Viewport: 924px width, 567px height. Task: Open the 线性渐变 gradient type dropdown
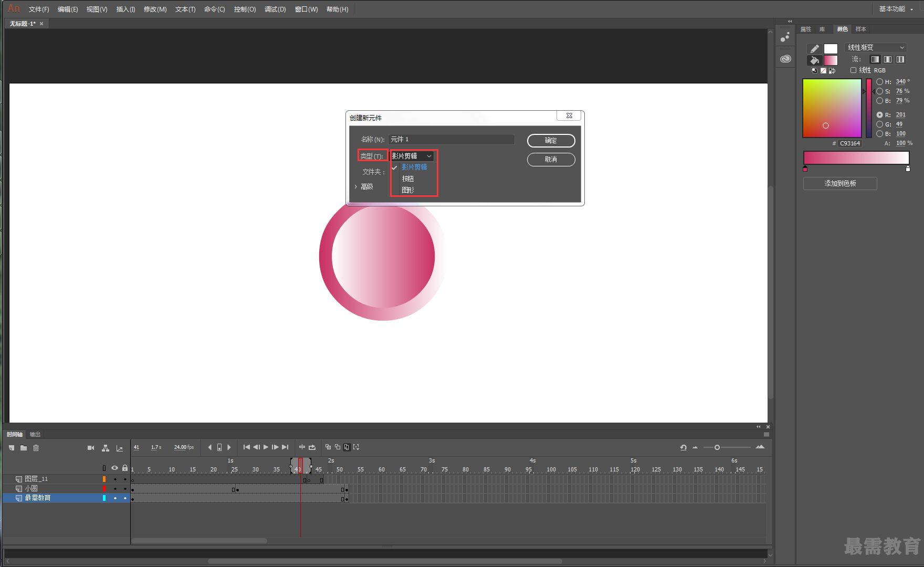876,47
